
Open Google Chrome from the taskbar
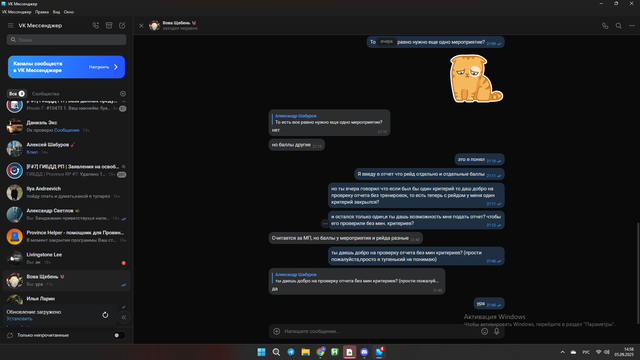(320, 352)
